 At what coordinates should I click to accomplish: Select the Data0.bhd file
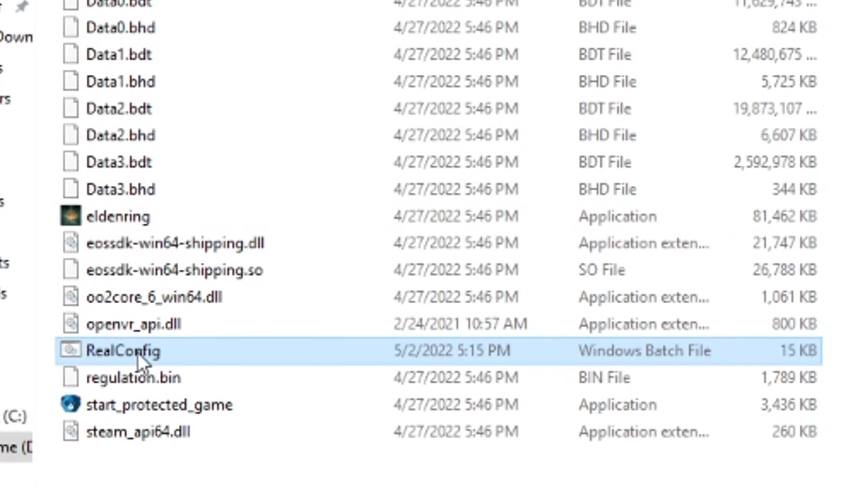click(x=120, y=28)
